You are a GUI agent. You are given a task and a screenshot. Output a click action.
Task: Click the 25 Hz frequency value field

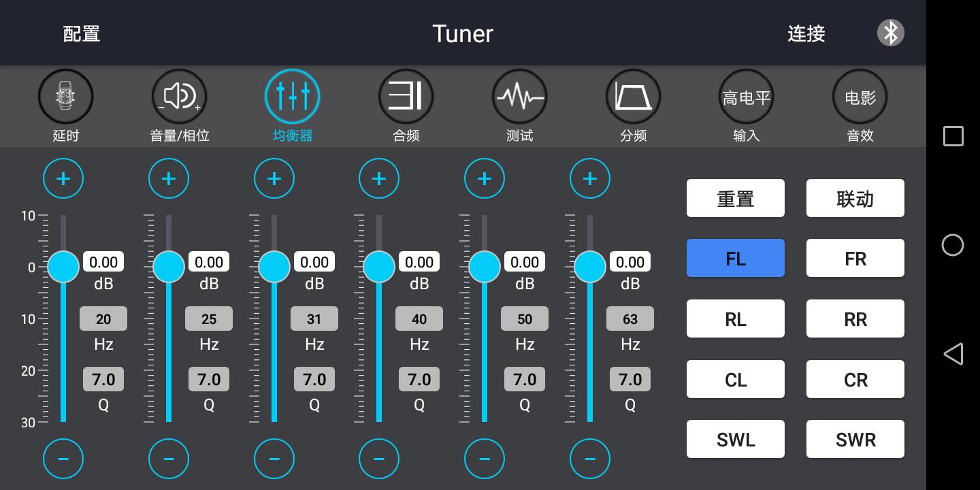tap(209, 318)
